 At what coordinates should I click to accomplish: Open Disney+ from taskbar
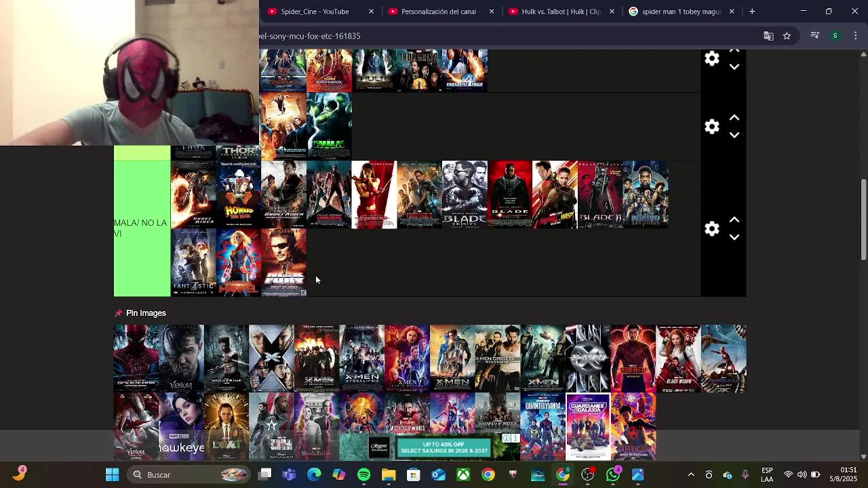pos(538,474)
